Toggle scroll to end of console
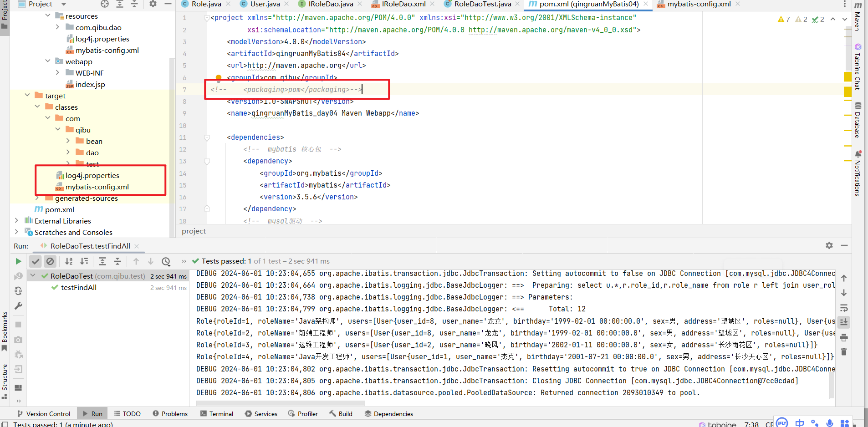The width and height of the screenshot is (868, 427). 844,322
